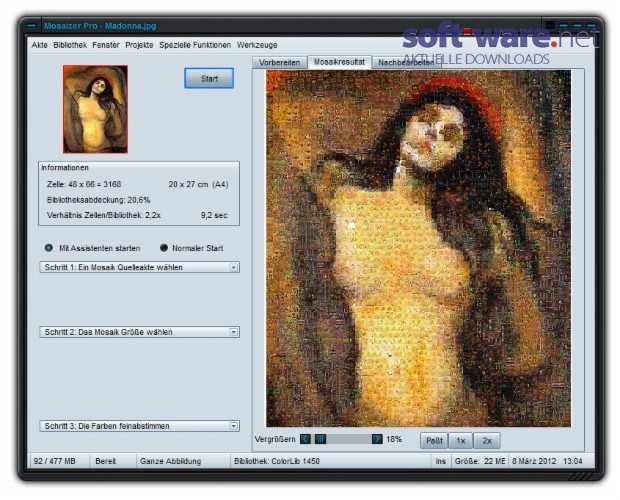This screenshot has width=620, height=500.
Task: Click the Bibliotheksabdeckung 20,6% text
Action: 98,200
